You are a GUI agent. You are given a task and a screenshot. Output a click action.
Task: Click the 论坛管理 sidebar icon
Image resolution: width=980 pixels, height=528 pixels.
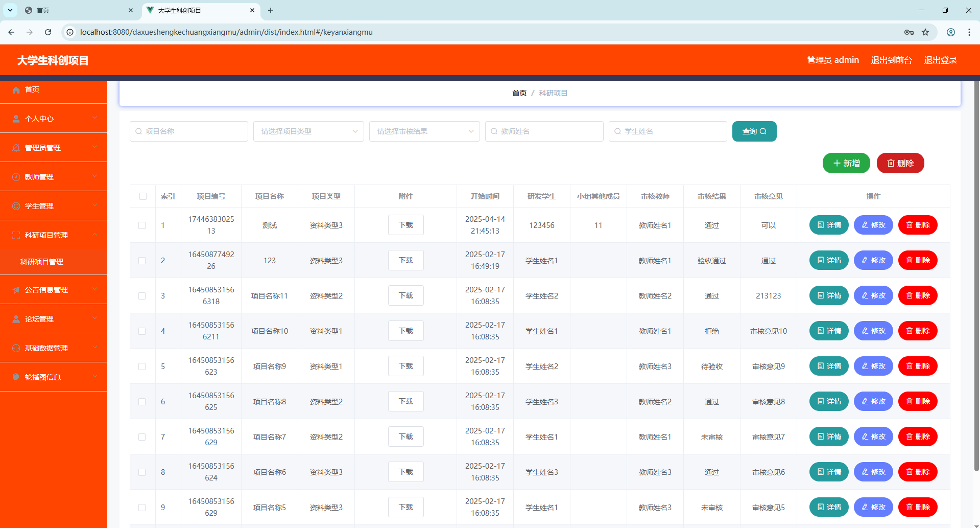click(16, 319)
